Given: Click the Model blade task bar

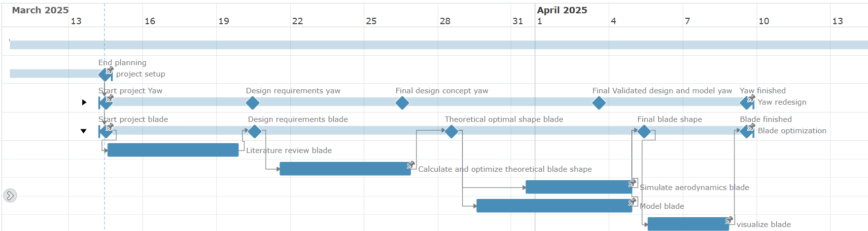Looking at the screenshot, I should point(555,206).
